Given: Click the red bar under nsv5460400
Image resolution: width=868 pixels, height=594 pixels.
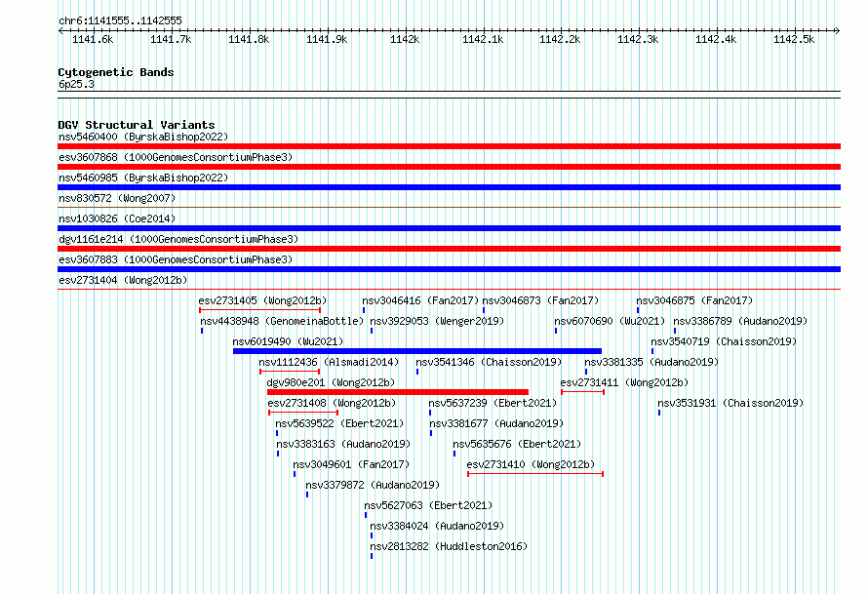Looking at the screenshot, I should (449, 146).
